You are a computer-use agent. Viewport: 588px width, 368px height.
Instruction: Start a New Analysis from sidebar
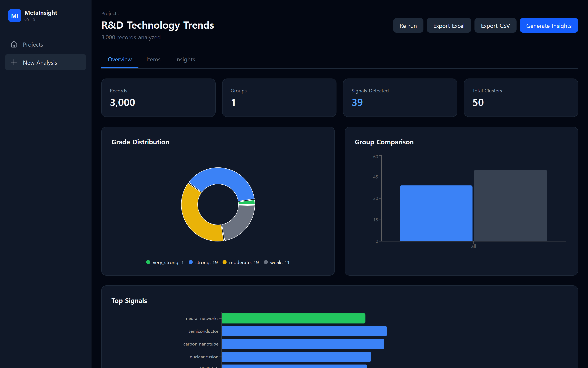click(x=46, y=62)
